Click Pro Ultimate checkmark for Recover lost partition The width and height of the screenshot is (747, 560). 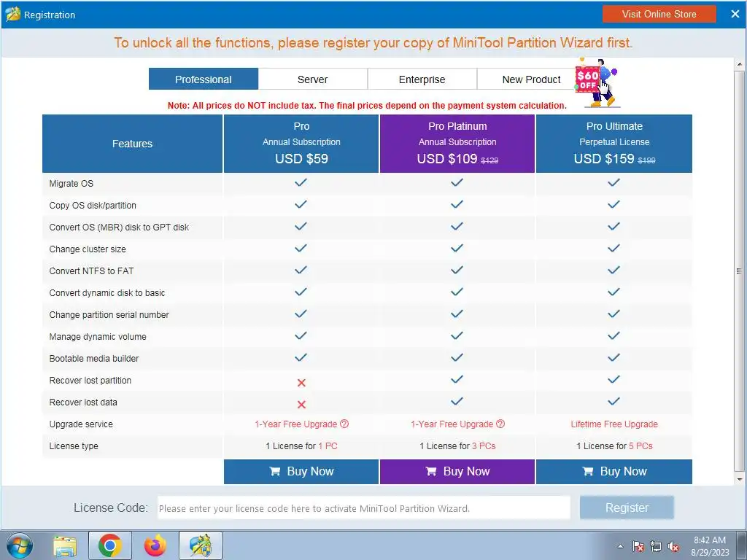pyautogui.click(x=614, y=379)
